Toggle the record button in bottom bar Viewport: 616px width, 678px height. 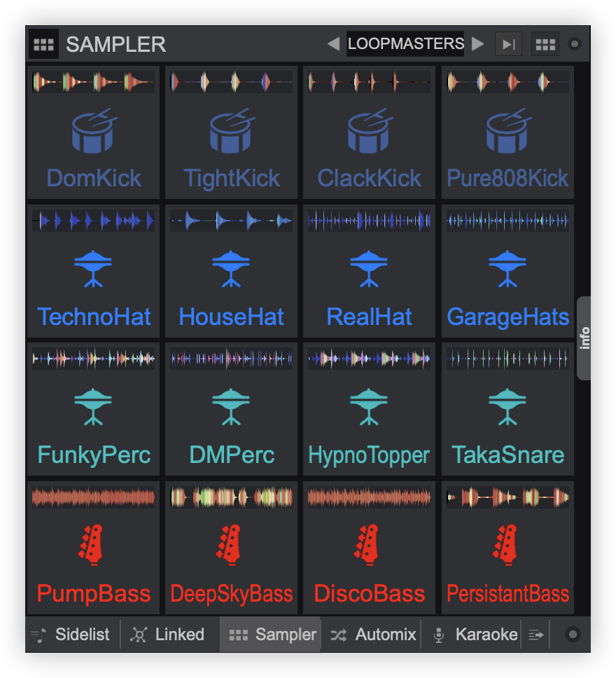(x=573, y=634)
